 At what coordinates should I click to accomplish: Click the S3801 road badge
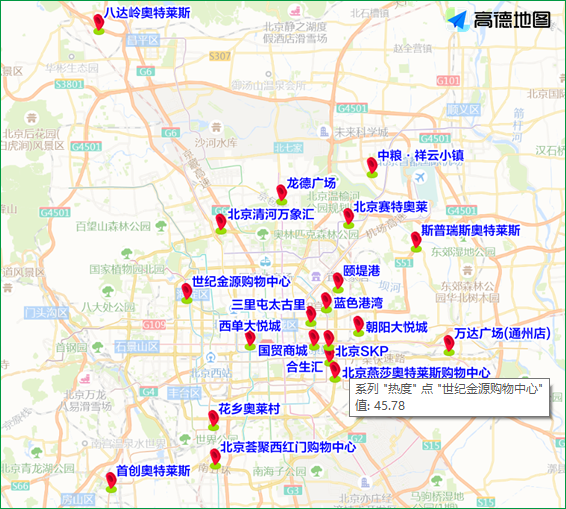69,84
